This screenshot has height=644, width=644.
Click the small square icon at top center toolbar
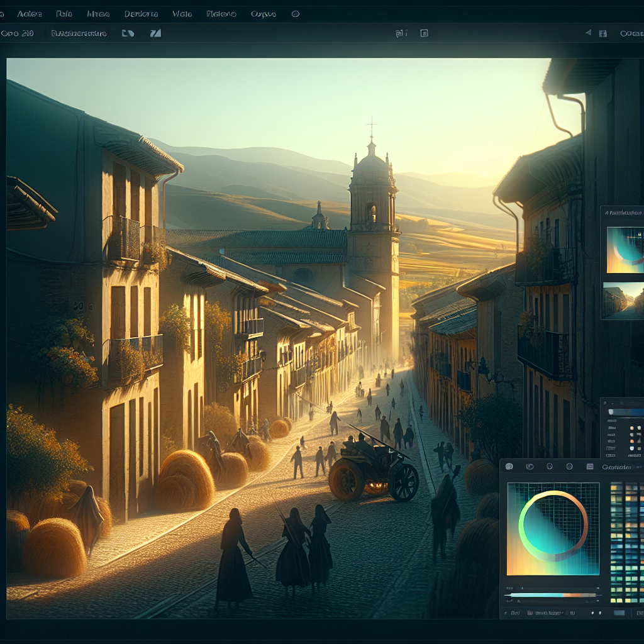coord(424,33)
